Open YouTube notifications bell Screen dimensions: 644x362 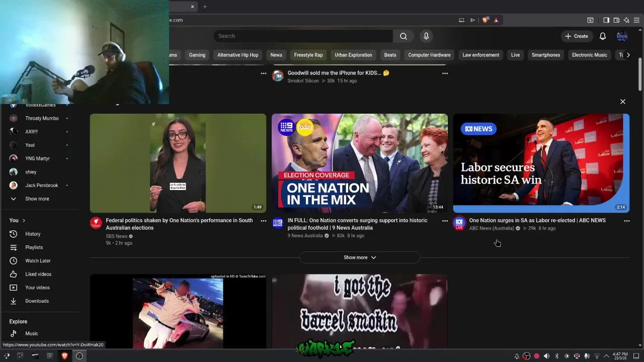click(x=603, y=36)
